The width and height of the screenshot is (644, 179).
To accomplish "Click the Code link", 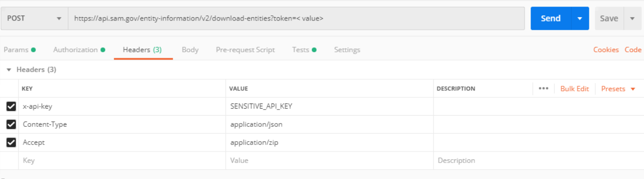I will click(633, 50).
